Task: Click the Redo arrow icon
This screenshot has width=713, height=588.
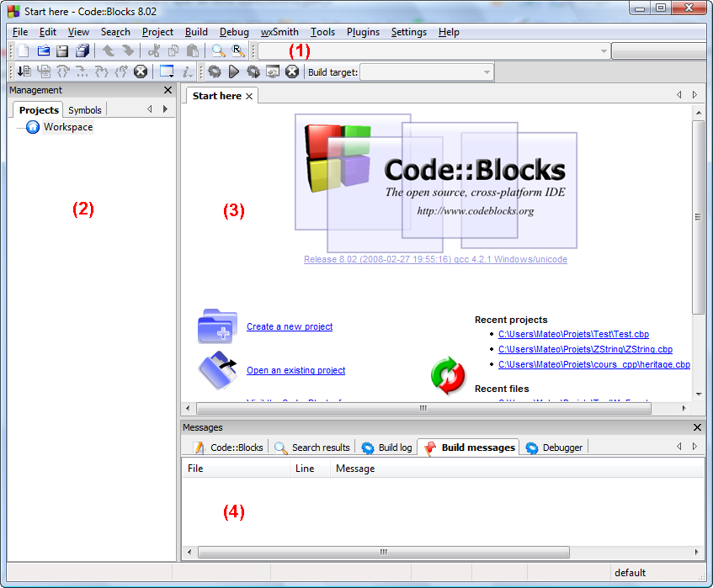Action: click(129, 50)
